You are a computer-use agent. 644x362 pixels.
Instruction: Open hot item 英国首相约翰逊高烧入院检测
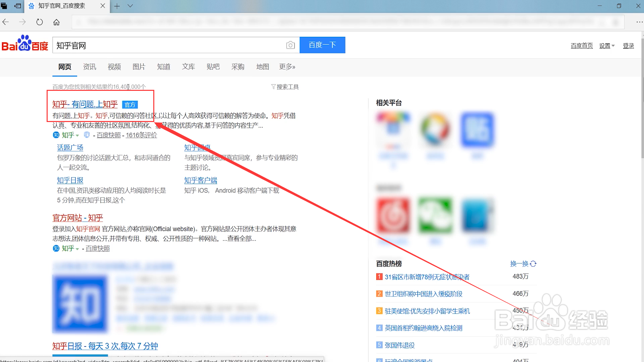point(424,328)
